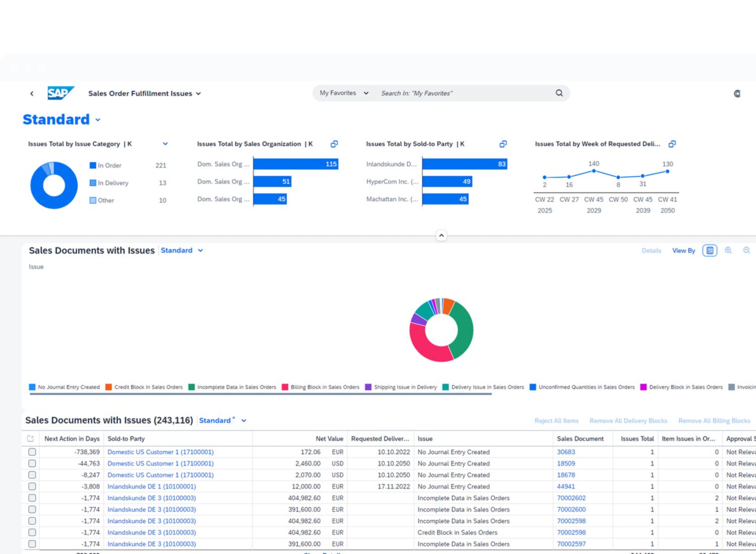This screenshot has height=554, width=756.
Task: Click the search magnifier icon
Action: pyautogui.click(x=559, y=93)
